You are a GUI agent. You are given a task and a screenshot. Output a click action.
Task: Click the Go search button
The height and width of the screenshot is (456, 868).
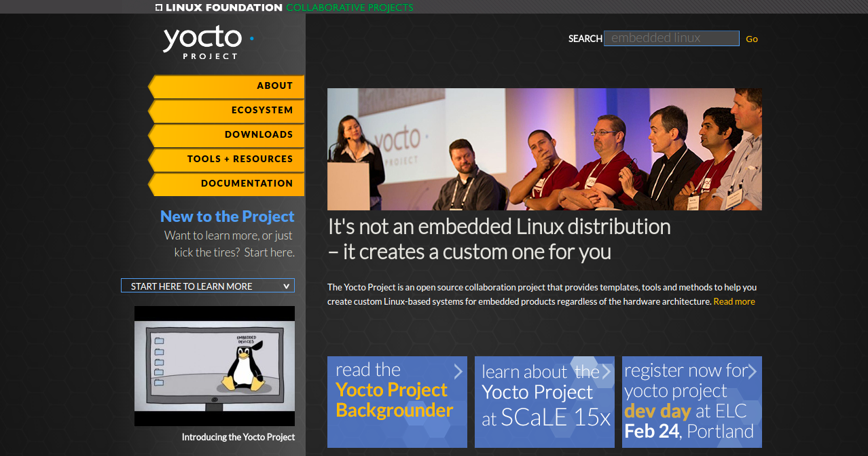[752, 39]
